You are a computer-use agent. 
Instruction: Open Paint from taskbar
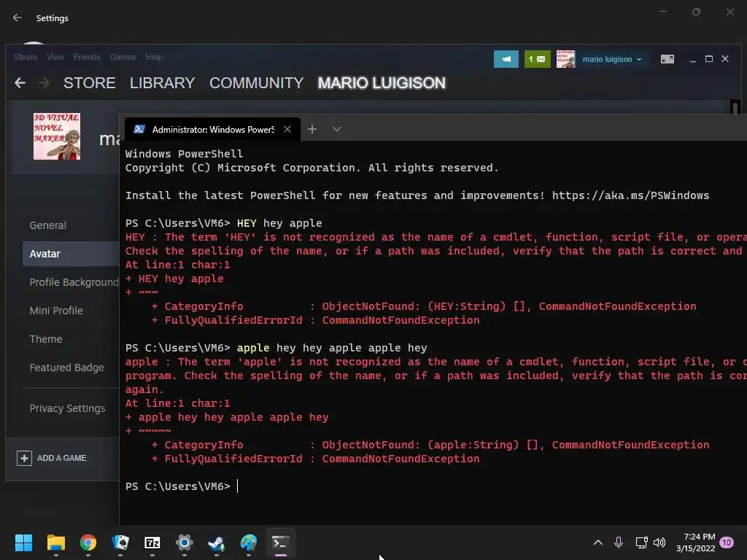[x=249, y=542]
